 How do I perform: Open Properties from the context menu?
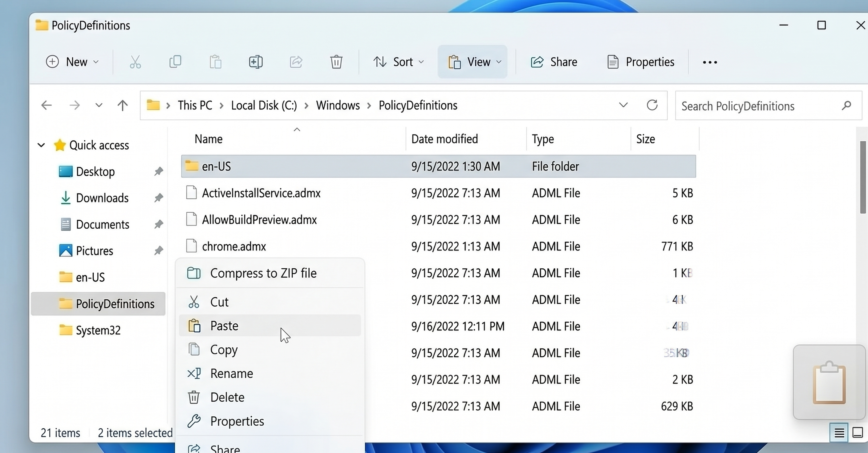pos(270,421)
